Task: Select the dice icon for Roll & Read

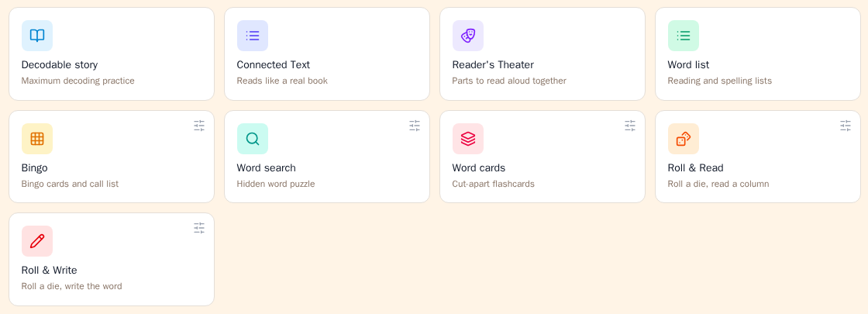Action: 683,139
